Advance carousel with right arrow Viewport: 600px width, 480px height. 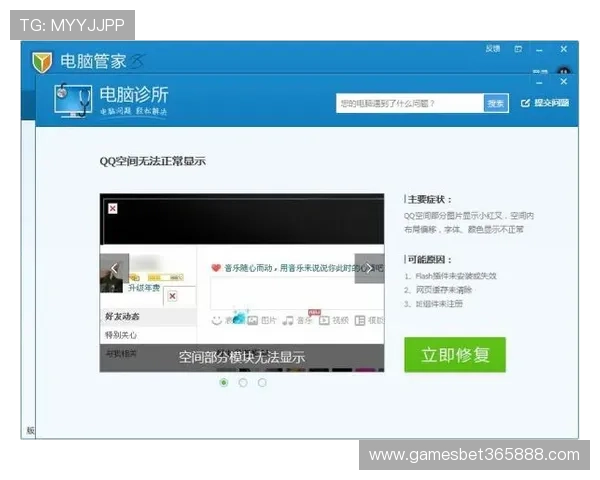369,268
